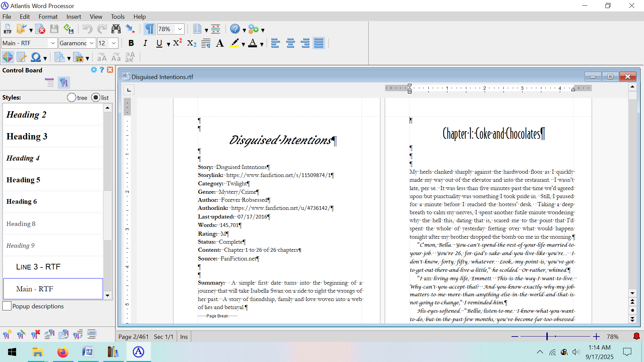This screenshot has height=362, width=644.
Task: Toggle the Control Board panel icon
Action: pos(8,57)
